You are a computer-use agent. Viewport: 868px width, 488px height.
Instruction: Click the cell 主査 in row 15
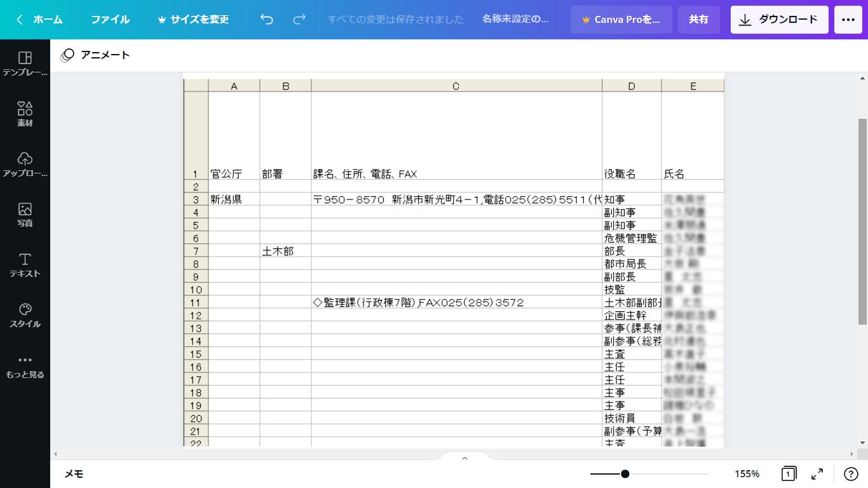632,354
